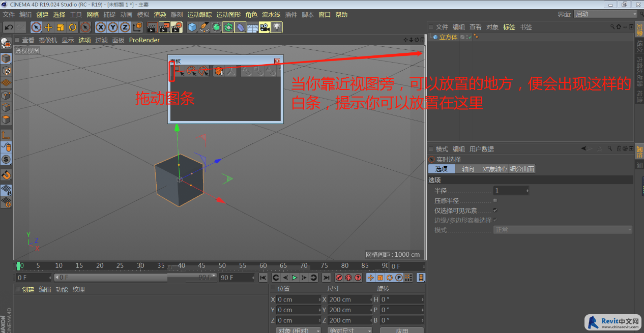Jump to the animation end
The height and width of the screenshot is (333, 644).
326,278
